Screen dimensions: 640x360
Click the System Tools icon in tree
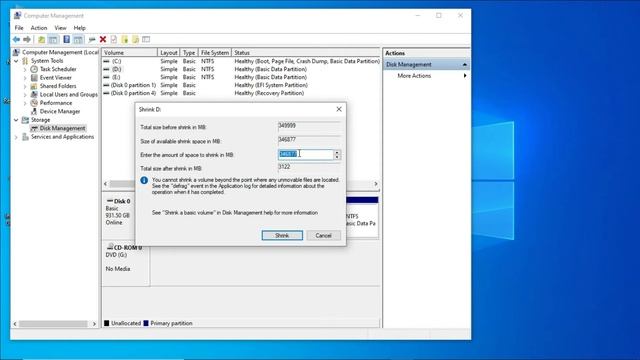[x=25, y=61]
